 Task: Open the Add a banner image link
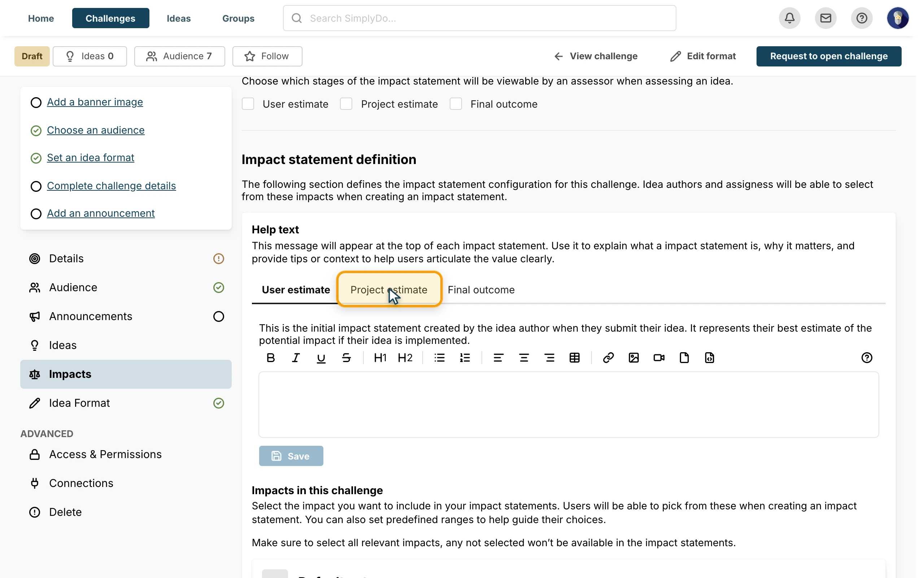pyautogui.click(x=95, y=102)
